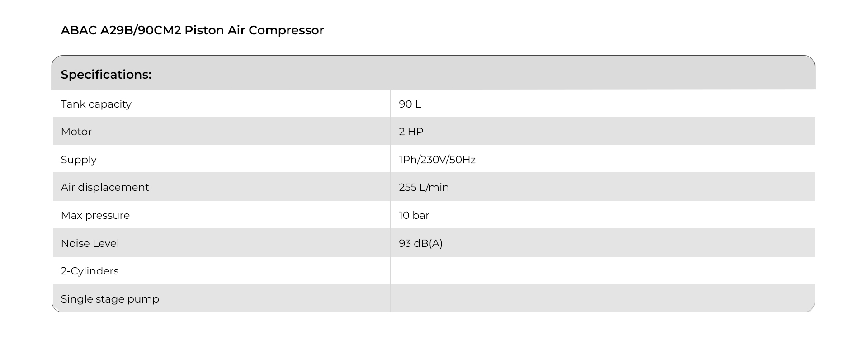868x350 pixels.
Task: Select the 10 bar value
Action: [414, 215]
